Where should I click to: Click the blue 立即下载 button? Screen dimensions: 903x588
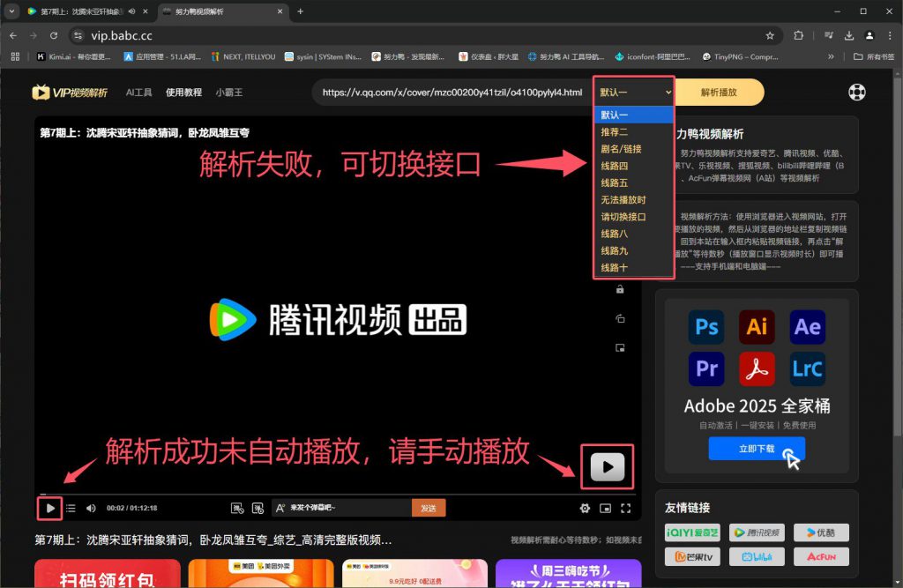pos(756,448)
